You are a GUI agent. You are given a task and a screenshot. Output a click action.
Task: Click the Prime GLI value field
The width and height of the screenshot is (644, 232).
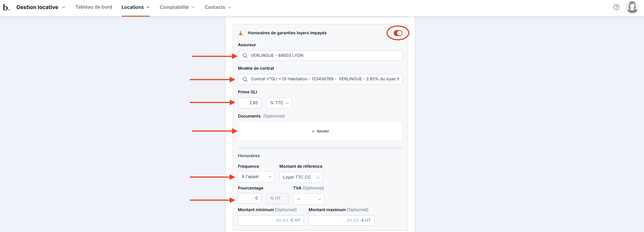tap(249, 103)
